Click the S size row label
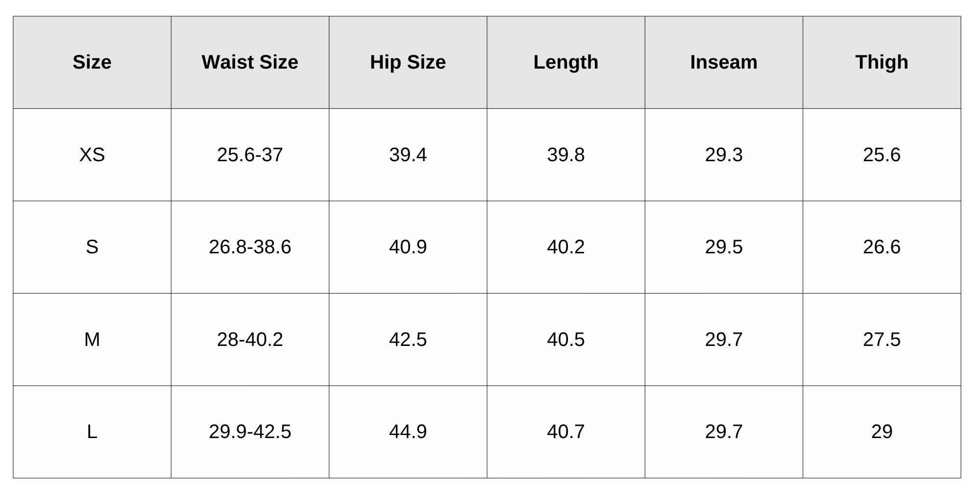 92,247
